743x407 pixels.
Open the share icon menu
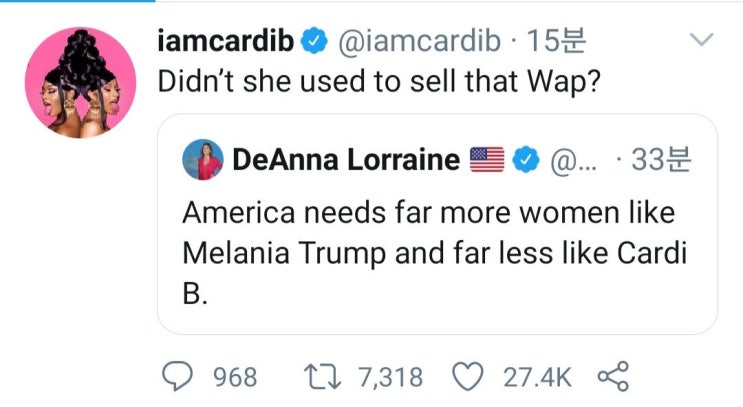(613, 376)
